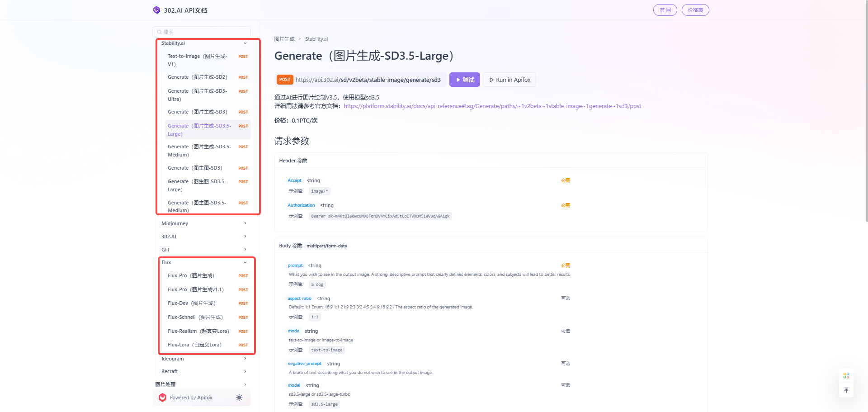Open Generate (图生图-SD3) page
868x412 pixels.
pos(207,168)
